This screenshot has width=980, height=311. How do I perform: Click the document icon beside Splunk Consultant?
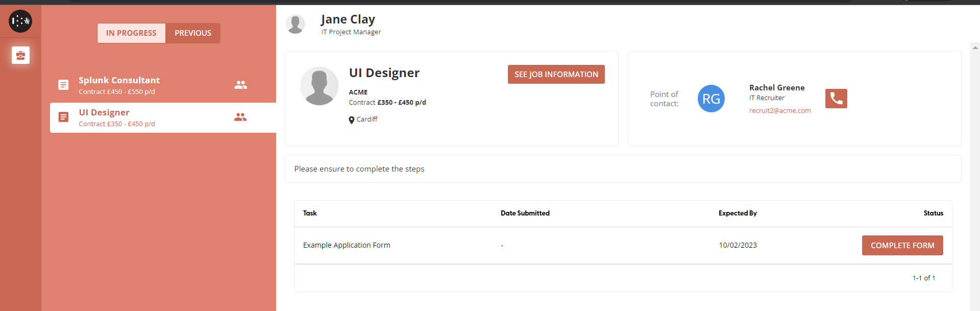coord(63,85)
